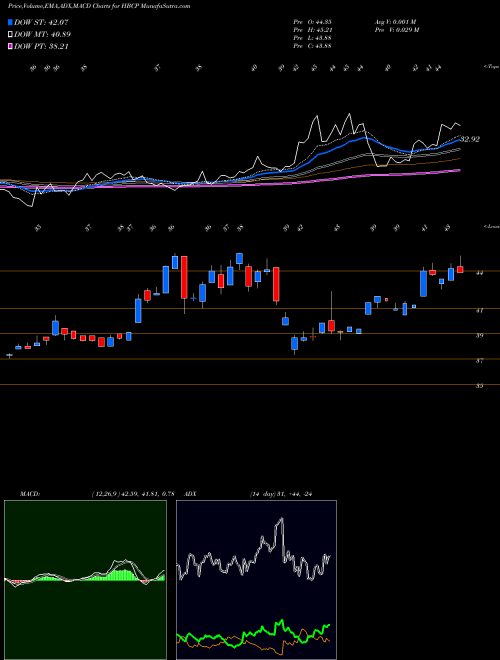Click the chart title for HBCP MunafaSutra.com
Viewport: 500px width, 660px height.
tap(99, 6)
